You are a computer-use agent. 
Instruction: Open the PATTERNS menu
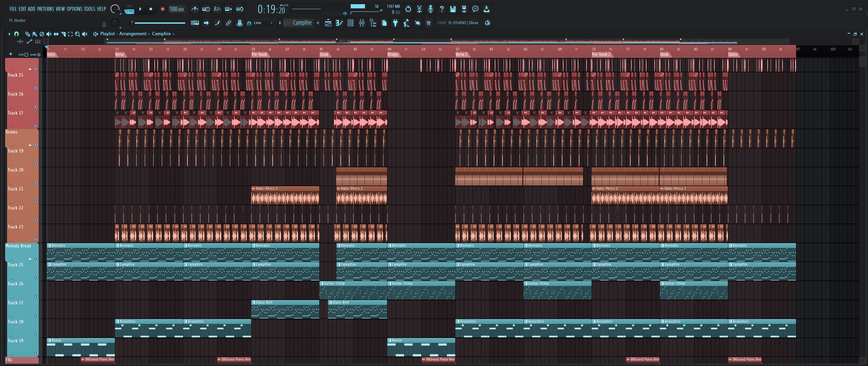pos(45,9)
